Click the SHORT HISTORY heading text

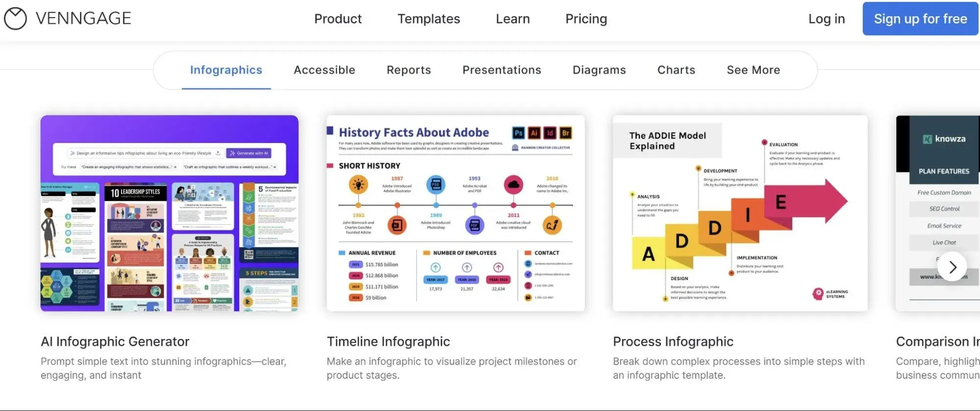[x=369, y=166]
